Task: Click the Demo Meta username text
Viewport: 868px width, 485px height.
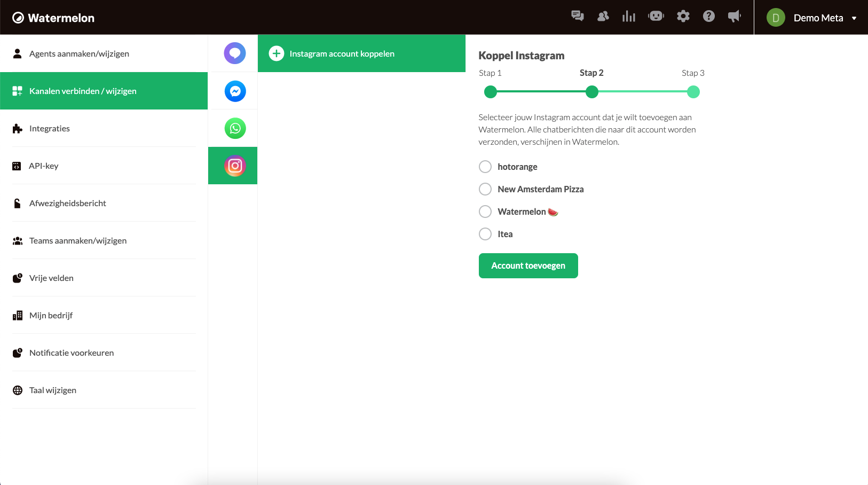Action: 818,18
